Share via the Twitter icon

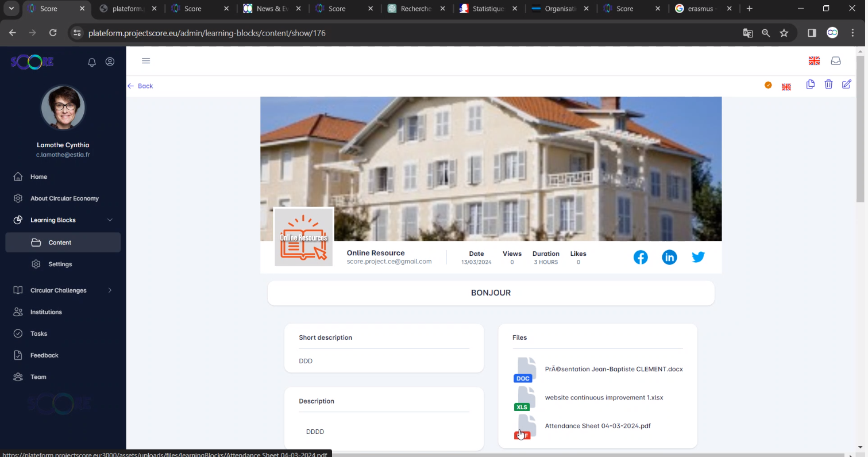[698, 258]
